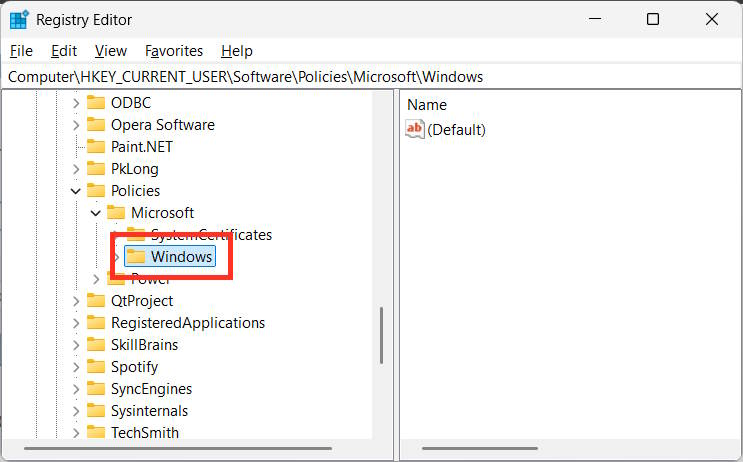The height and width of the screenshot is (462, 743).
Task: Expand the SyncEngines key
Action: (76, 389)
